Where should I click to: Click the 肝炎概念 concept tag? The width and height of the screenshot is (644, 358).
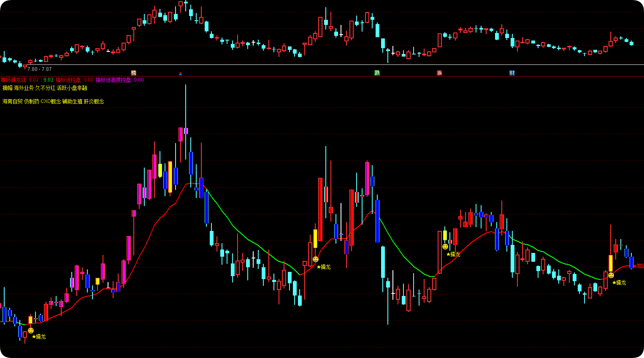tap(94, 101)
